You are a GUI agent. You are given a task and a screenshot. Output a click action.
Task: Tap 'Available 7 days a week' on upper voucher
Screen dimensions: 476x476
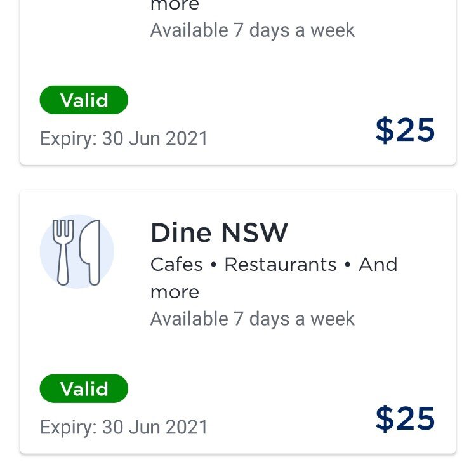[x=252, y=30]
